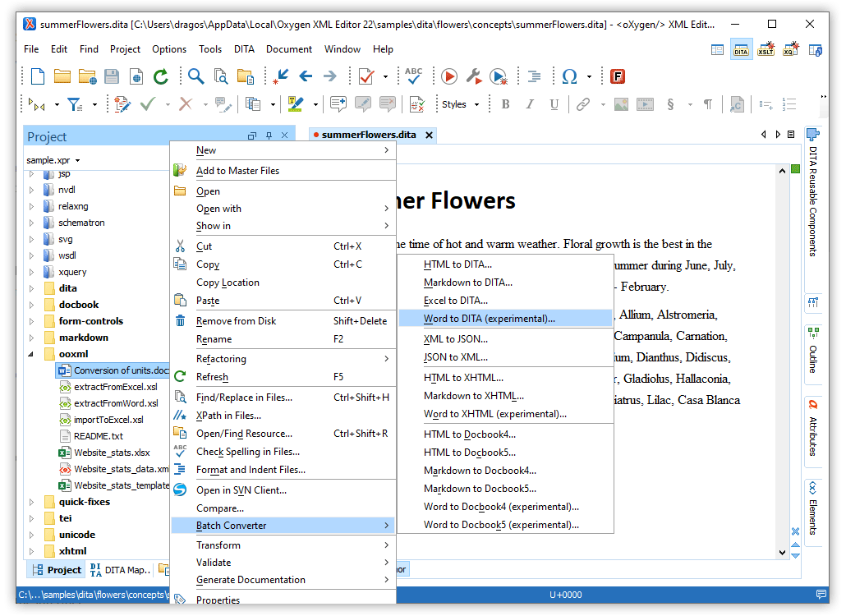The height and width of the screenshot is (616, 846).
Task: Expand the docbook folder
Action: click(31, 305)
